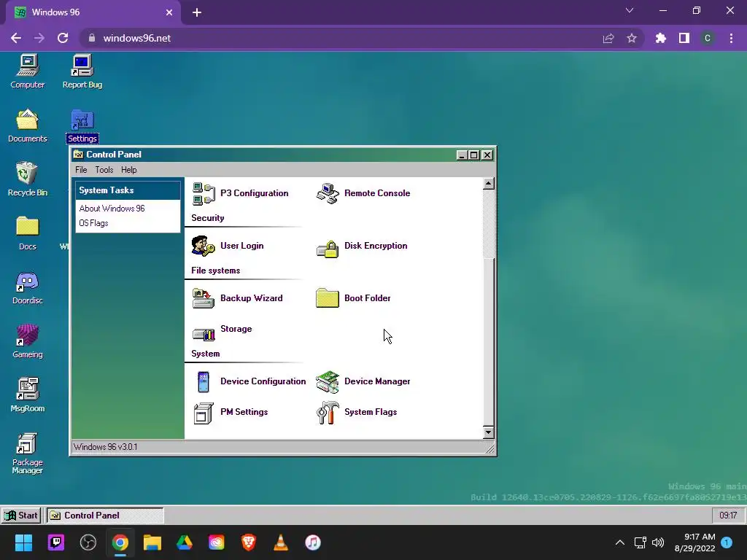Open Disk Encryption settings
Screen dimensions: 747x560
click(x=362, y=246)
